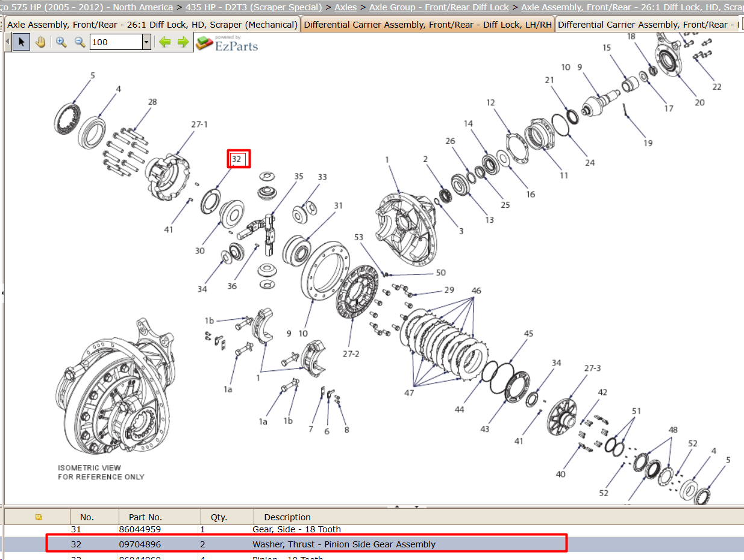Click callout 12 on the diagram
744x560 pixels.
490,102
